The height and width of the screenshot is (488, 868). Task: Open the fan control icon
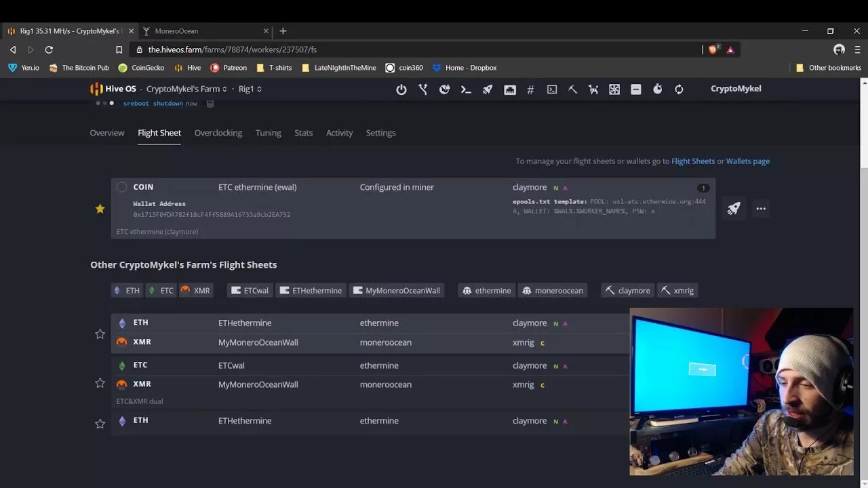pos(614,89)
